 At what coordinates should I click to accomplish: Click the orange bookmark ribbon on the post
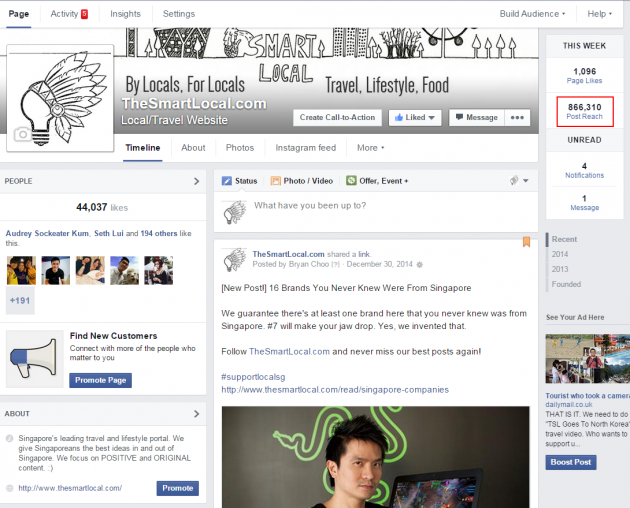pyautogui.click(x=527, y=242)
